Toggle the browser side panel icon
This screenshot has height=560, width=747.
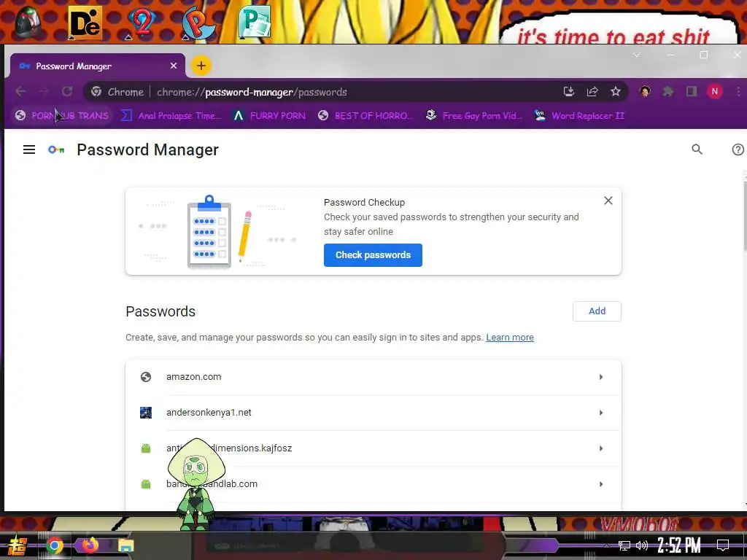pos(692,91)
